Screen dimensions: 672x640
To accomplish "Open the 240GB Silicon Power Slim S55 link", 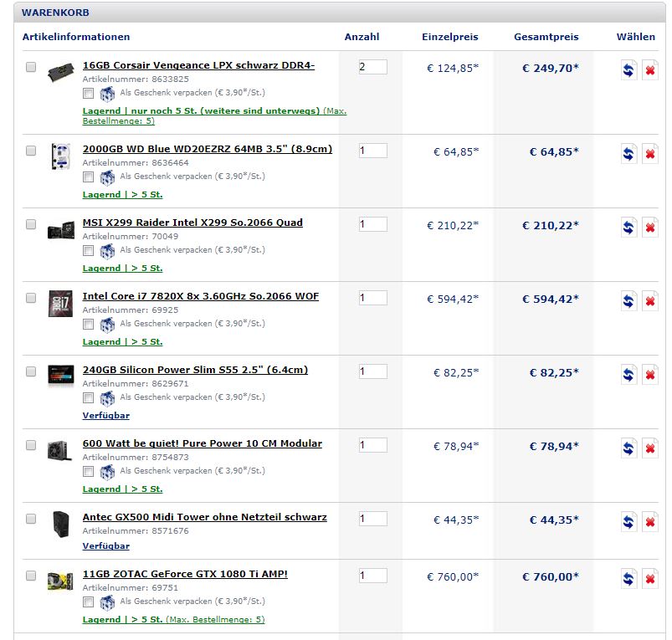I will coord(195,370).
